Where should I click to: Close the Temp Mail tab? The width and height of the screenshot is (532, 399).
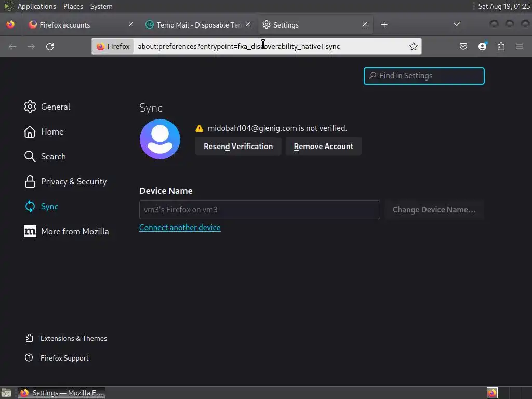click(248, 24)
